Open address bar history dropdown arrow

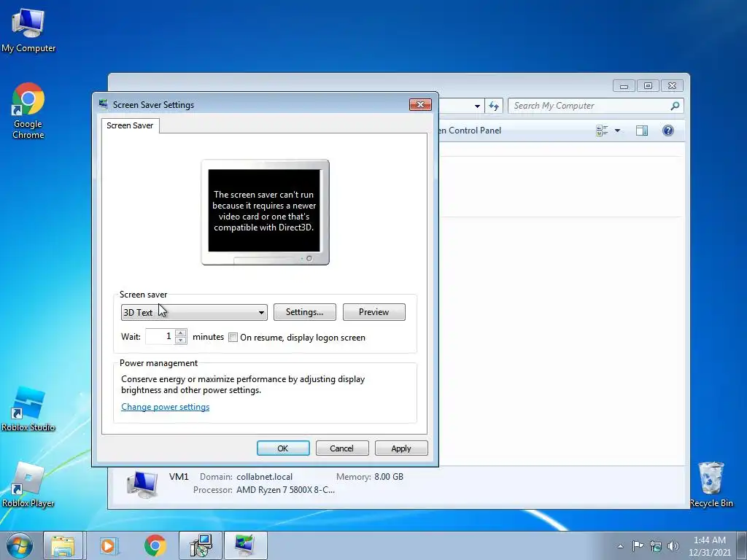point(477,106)
